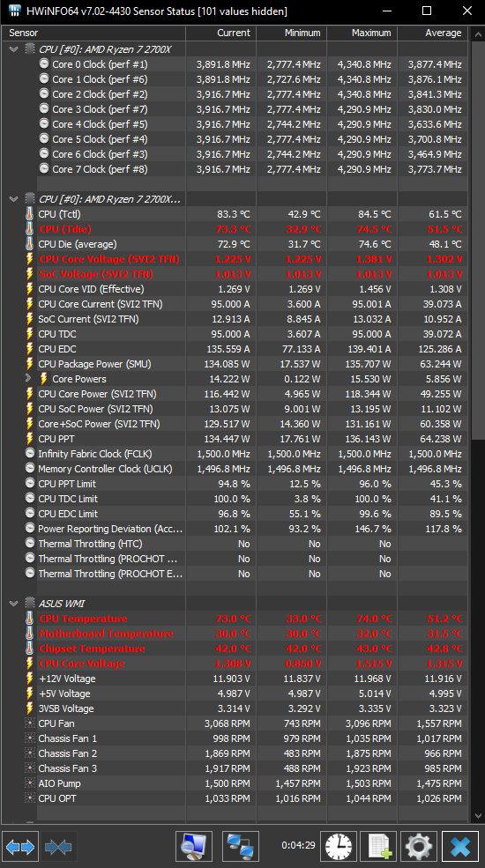485x868 pixels.
Task: Click the blue X close sensors button
Action: [x=460, y=847]
